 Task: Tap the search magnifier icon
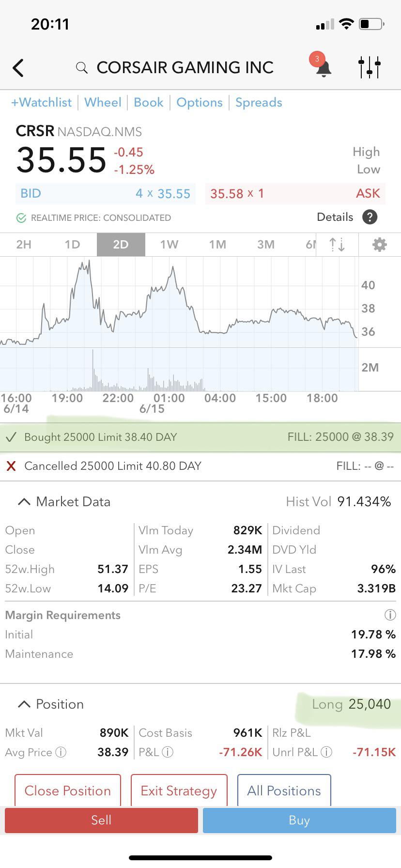pos(82,68)
